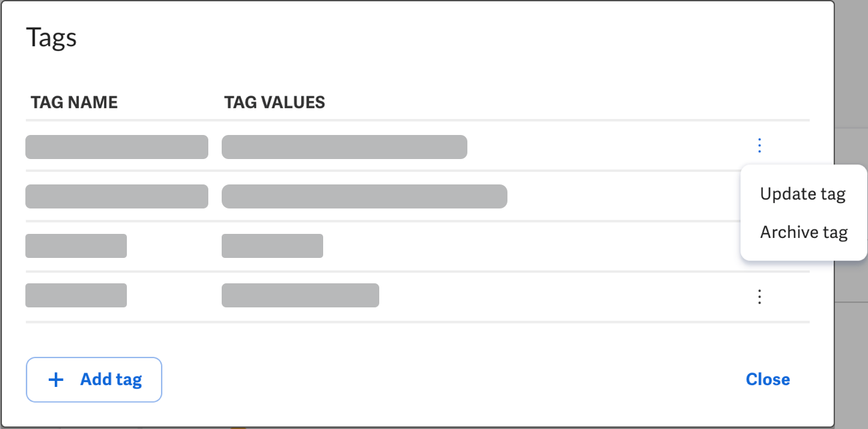Click the Tags dialog title
This screenshot has width=868, height=429.
[x=51, y=37]
